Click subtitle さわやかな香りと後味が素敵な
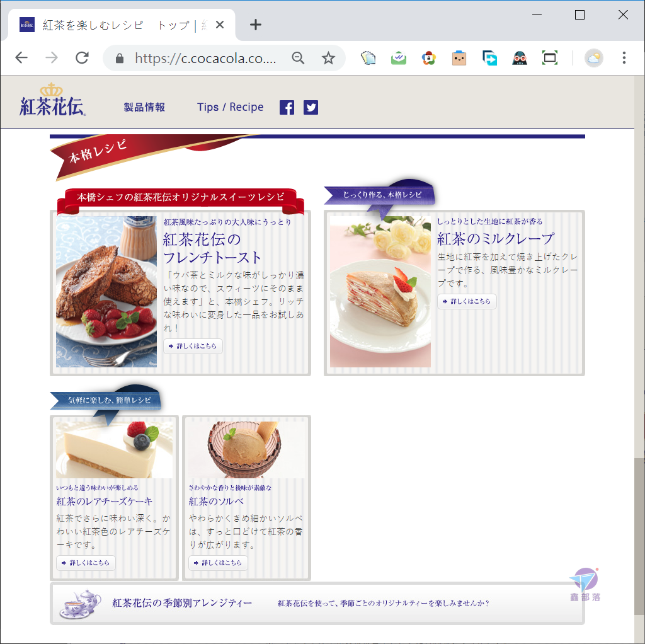Screen dimensions: 645x644 pos(230,488)
